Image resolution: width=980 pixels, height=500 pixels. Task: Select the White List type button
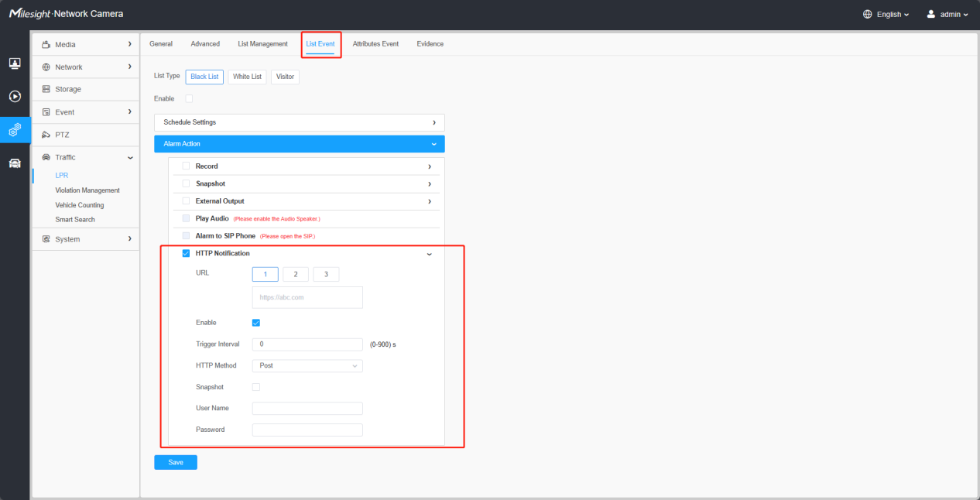(x=248, y=77)
